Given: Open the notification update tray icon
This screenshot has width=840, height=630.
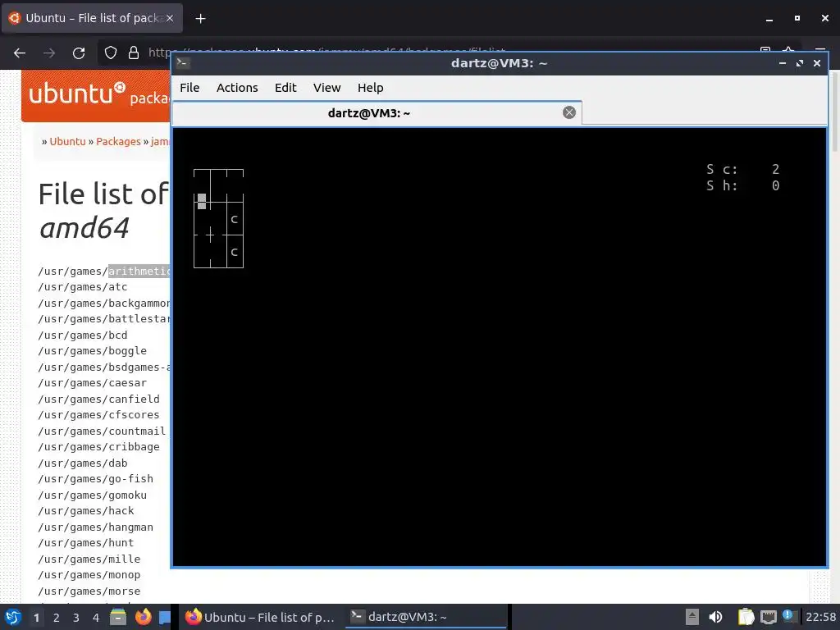Looking at the screenshot, I should pyautogui.click(x=788, y=616).
